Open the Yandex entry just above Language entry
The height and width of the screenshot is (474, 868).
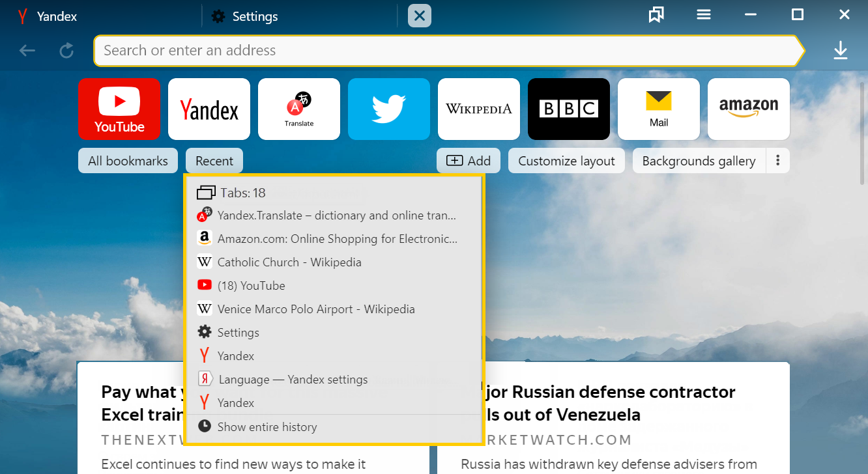[333, 356]
